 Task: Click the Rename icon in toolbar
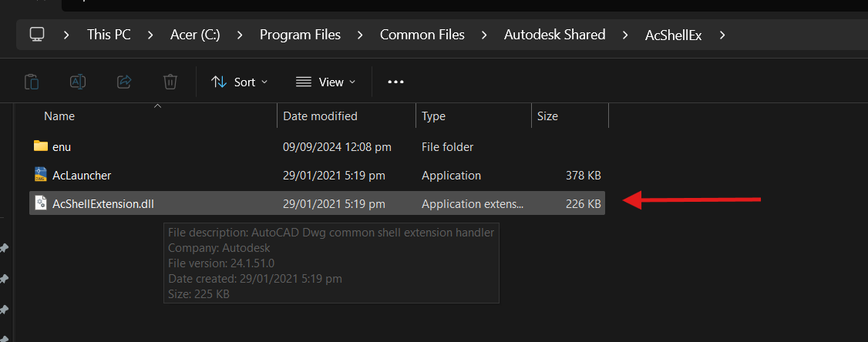[x=78, y=82]
